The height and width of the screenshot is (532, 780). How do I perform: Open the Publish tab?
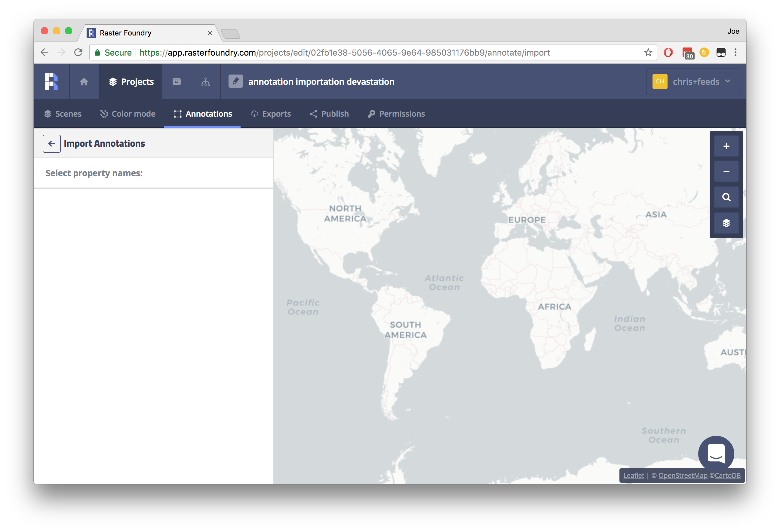point(329,114)
